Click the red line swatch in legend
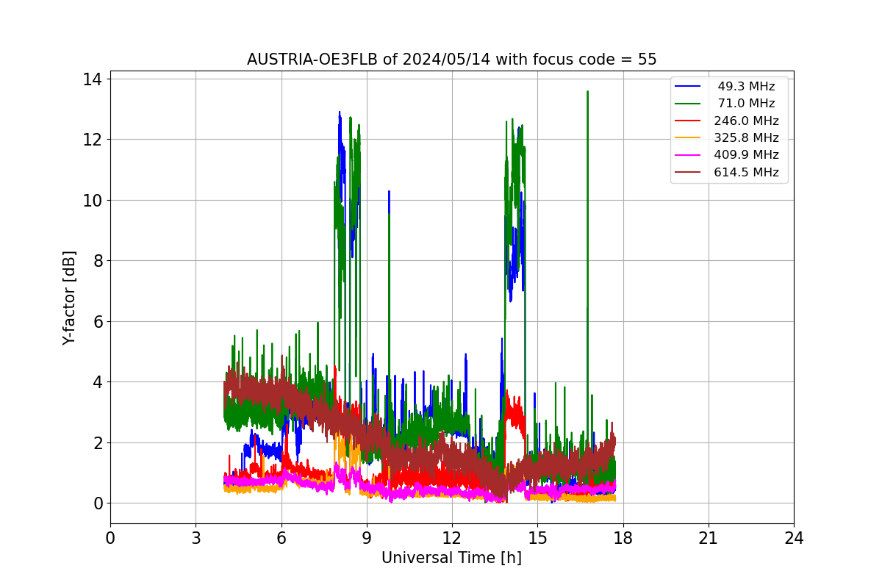Screen dimensions: 882x588 point(688,121)
